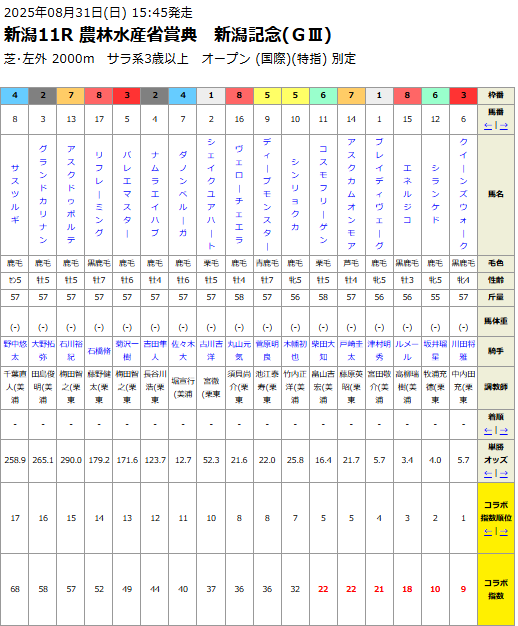Click right sort arrow under 着順

(x=504, y=431)
